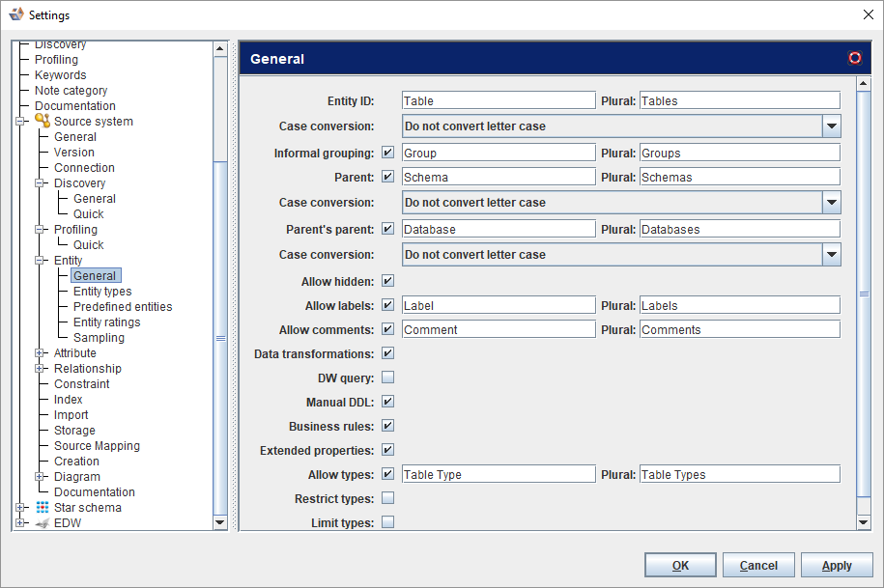Click the OK button
The width and height of the screenshot is (884, 588).
coord(680,566)
